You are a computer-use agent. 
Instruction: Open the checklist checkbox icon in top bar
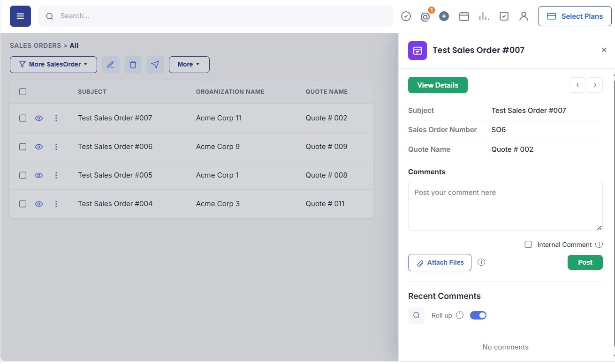[504, 16]
